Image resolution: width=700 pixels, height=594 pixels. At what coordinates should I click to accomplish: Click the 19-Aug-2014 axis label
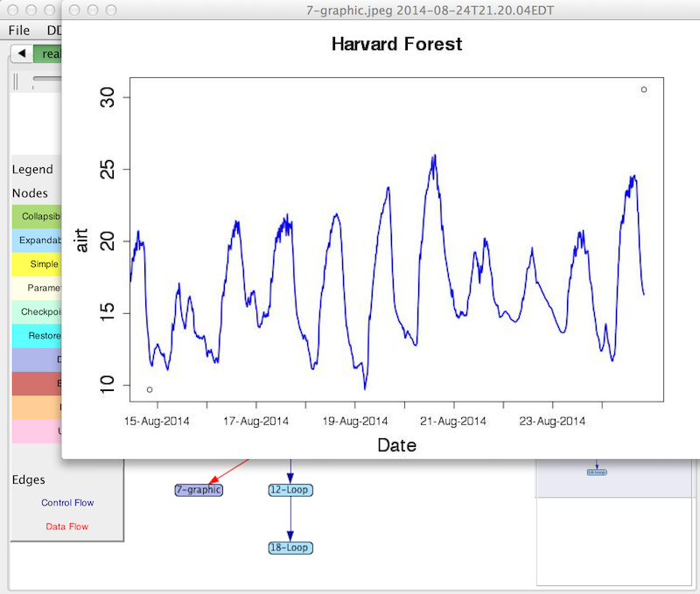point(355,422)
